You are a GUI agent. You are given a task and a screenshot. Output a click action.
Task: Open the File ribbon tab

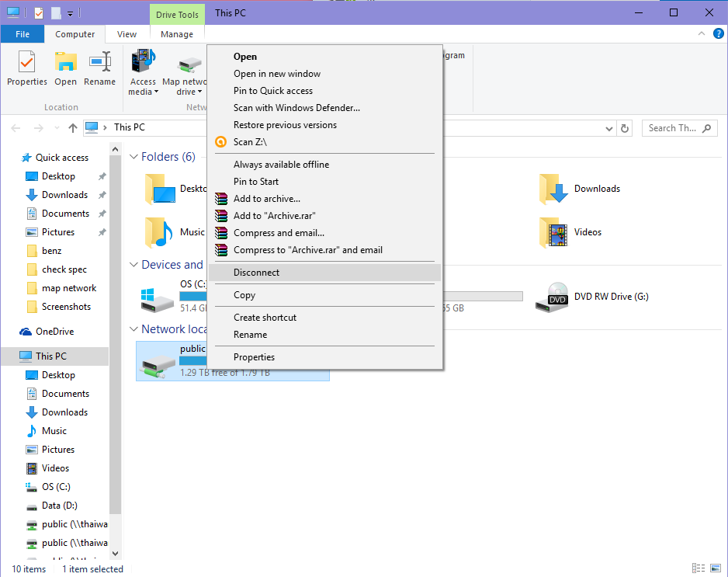click(x=23, y=34)
